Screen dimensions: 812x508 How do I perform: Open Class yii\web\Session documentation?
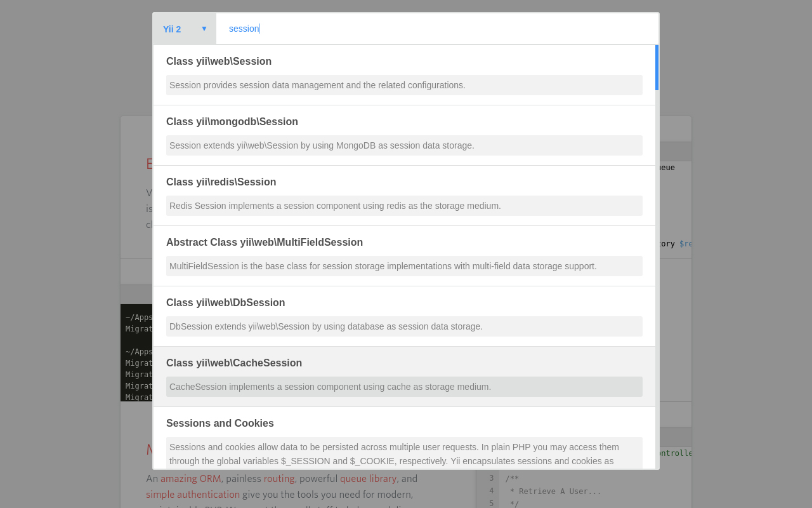219,61
